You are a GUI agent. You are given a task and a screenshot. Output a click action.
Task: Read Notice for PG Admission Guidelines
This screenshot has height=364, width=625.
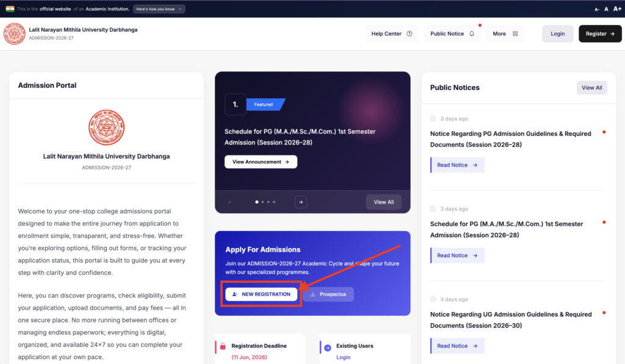pyautogui.click(x=457, y=165)
